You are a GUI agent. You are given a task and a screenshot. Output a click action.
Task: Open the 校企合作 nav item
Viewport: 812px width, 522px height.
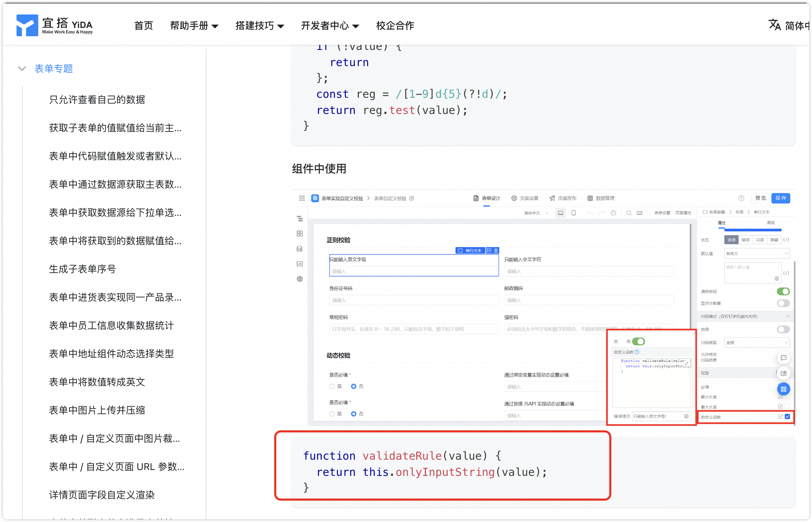click(x=395, y=25)
